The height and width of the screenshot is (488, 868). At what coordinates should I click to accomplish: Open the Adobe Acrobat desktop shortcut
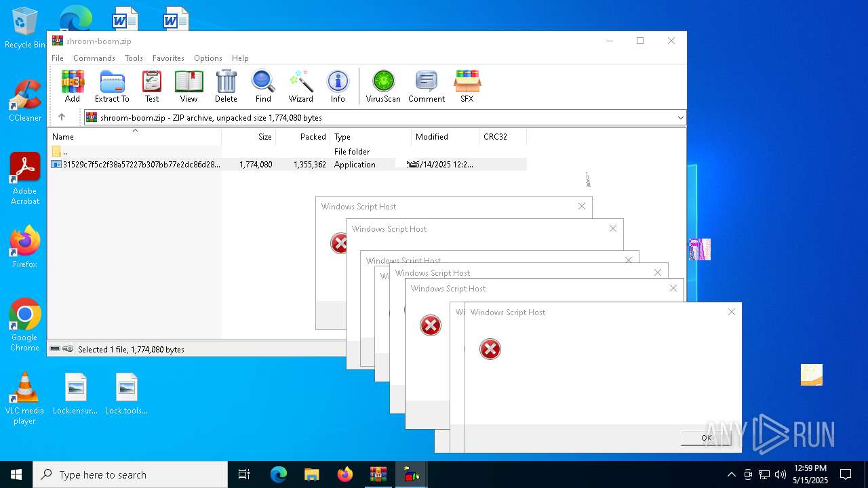pos(24,179)
